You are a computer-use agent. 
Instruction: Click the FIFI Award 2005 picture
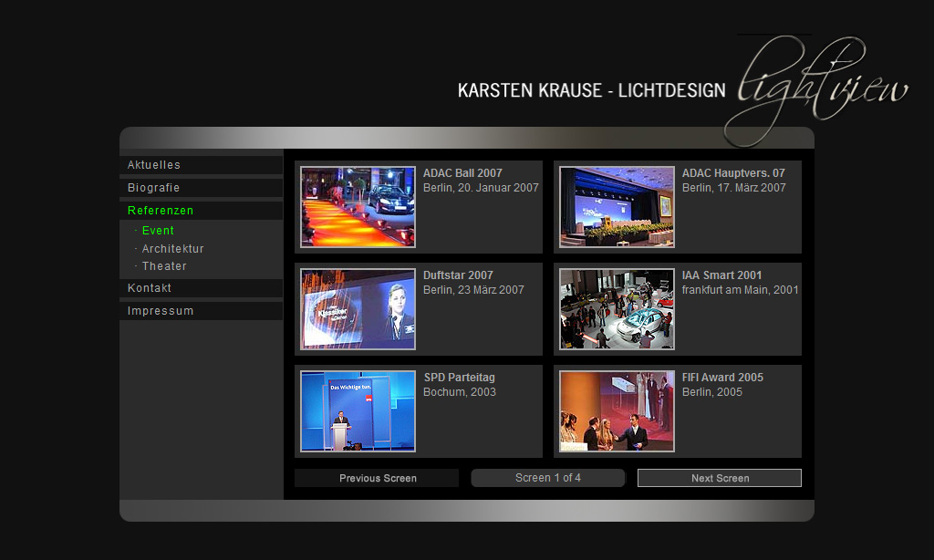(x=617, y=411)
